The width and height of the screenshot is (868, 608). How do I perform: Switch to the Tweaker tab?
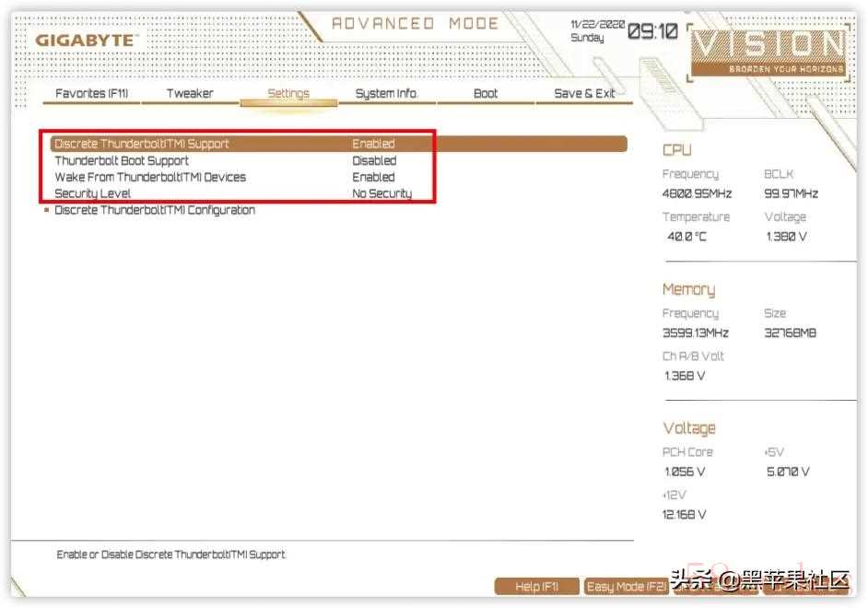tap(190, 93)
